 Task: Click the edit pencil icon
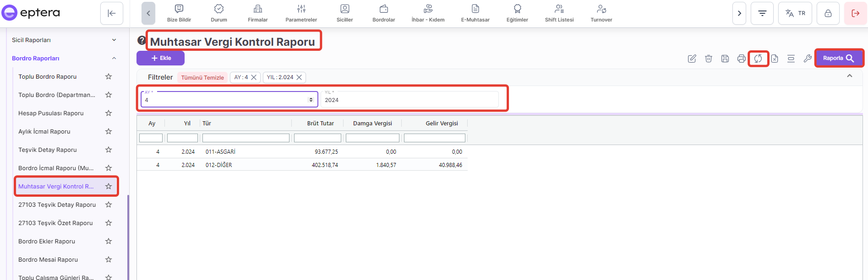tap(692, 59)
